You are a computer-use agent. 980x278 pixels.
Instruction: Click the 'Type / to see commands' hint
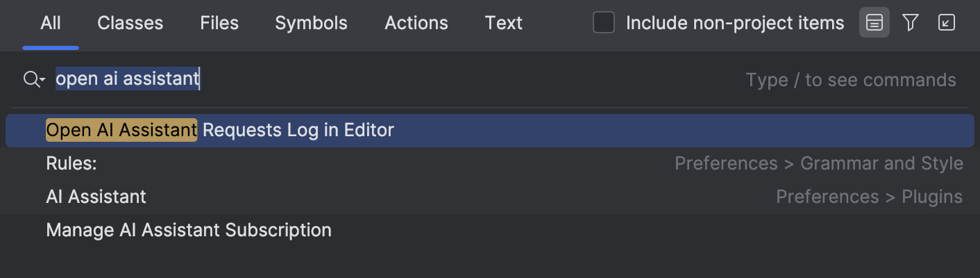[851, 80]
